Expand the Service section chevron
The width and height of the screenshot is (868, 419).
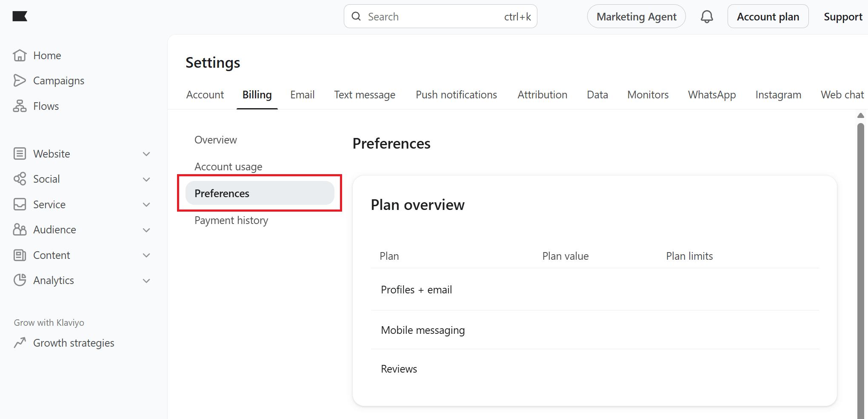coord(146,204)
